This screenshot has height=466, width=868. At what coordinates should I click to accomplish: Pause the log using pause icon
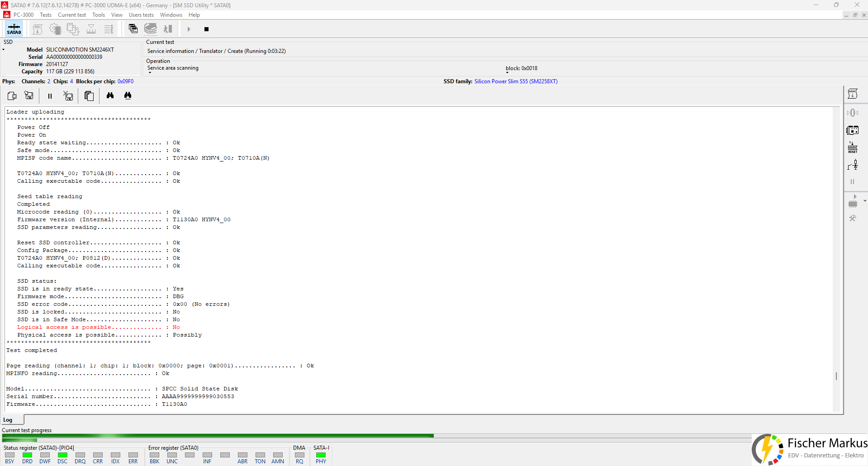pos(50,96)
